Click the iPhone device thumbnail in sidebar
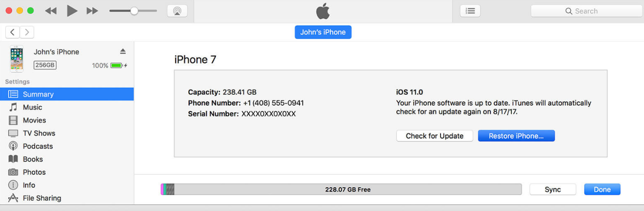Viewport: 644px width, 211px height. [x=17, y=59]
